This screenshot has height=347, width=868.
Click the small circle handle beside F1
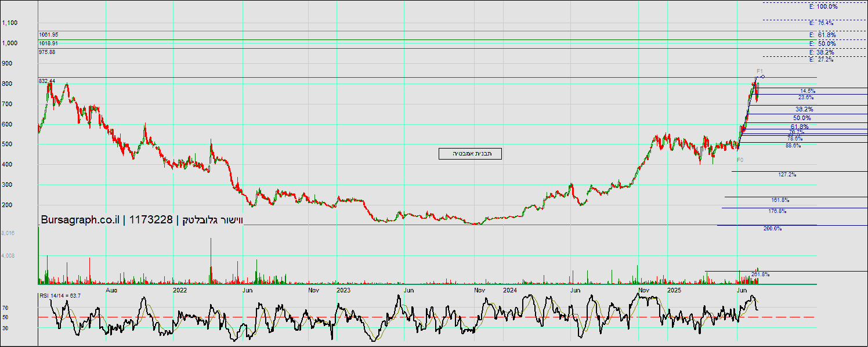click(763, 77)
